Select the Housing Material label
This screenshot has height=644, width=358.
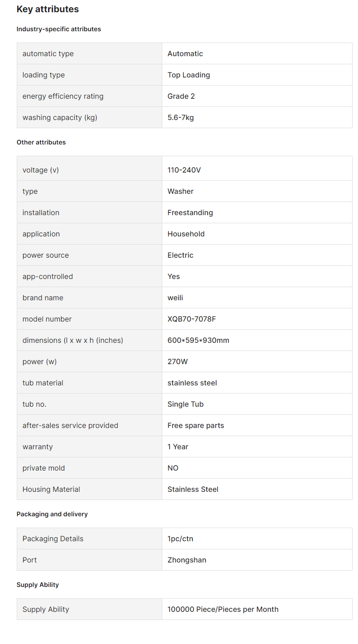click(51, 489)
